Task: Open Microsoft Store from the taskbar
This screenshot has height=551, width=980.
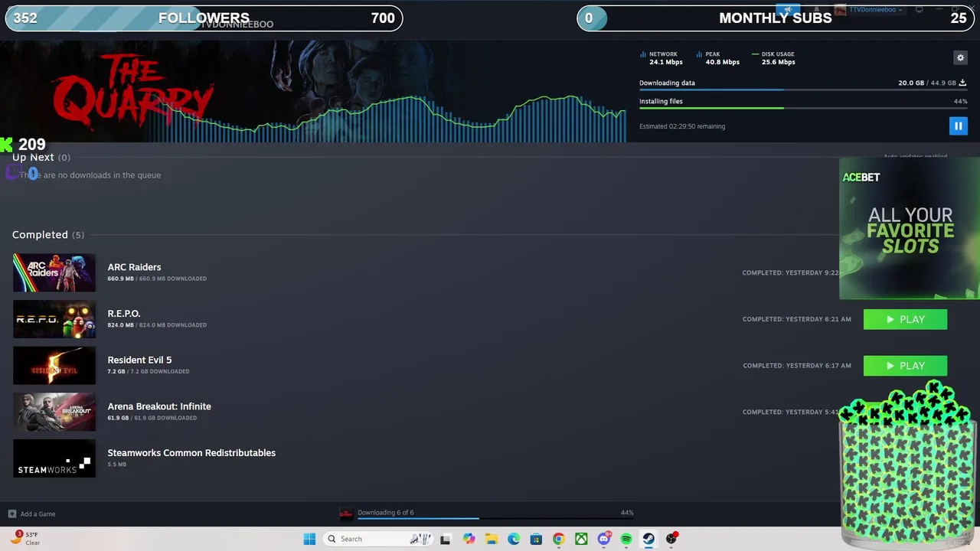Action: (x=536, y=539)
